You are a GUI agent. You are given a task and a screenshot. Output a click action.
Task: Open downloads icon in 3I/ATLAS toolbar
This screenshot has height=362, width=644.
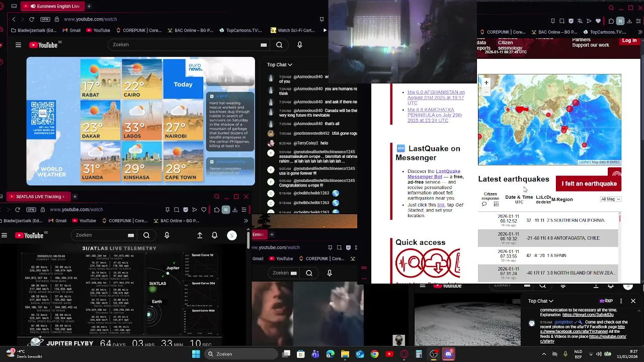tap(235, 210)
